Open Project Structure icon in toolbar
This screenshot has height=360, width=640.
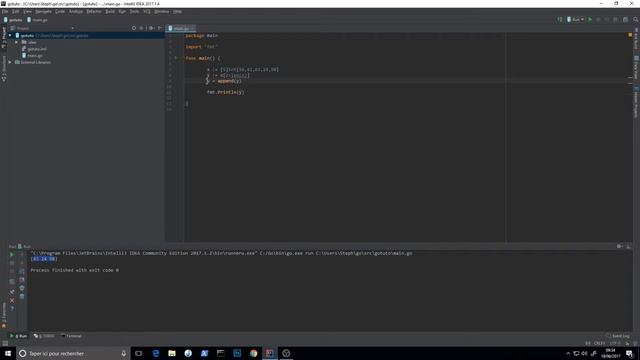click(x=625, y=19)
